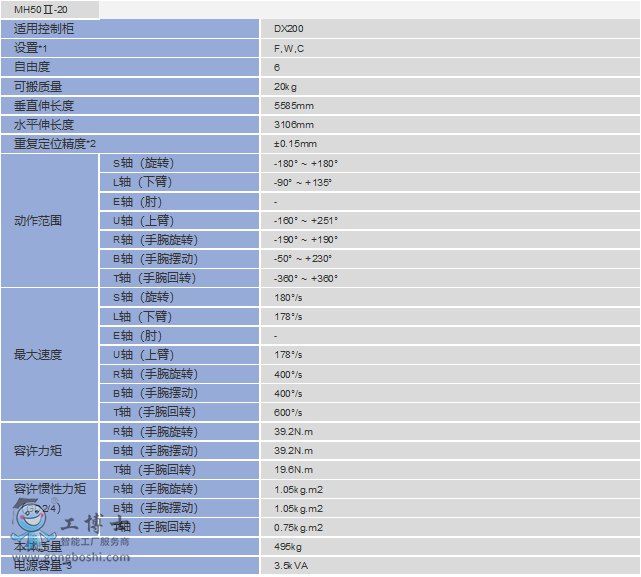This screenshot has height=577, width=641.
Task: Click the 600°/s T-axis speed value
Action: (x=288, y=413)
